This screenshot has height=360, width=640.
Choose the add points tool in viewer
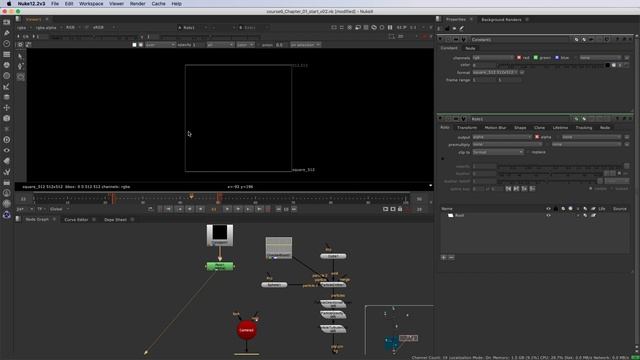(21, 66)
